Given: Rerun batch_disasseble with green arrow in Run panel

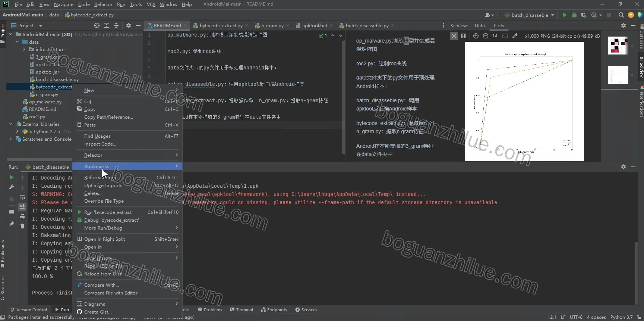Looking at the screenshot, I should 12,178.
